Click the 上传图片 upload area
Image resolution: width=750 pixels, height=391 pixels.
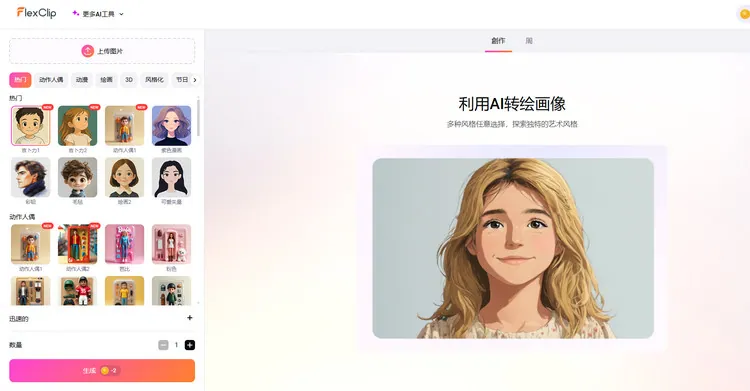point(102,51)
